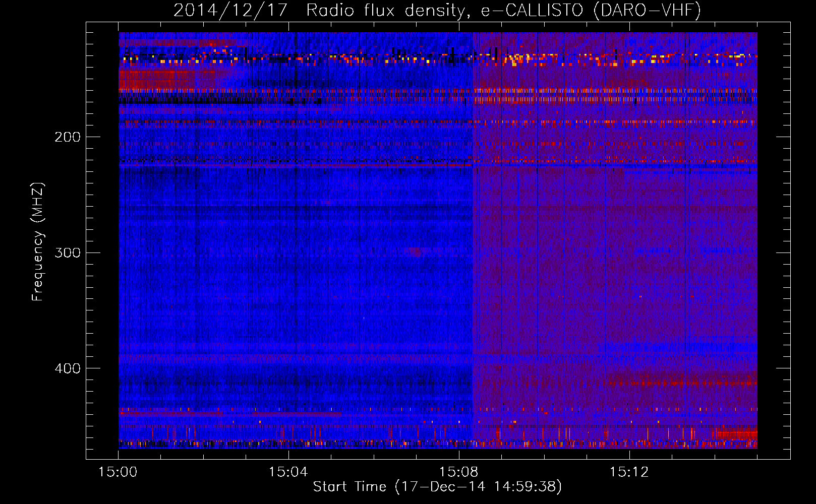Click the 'Frequency (MHZ)' axis label
The height and width of the screenshot is (504, 816).
(x=38, y=241)
